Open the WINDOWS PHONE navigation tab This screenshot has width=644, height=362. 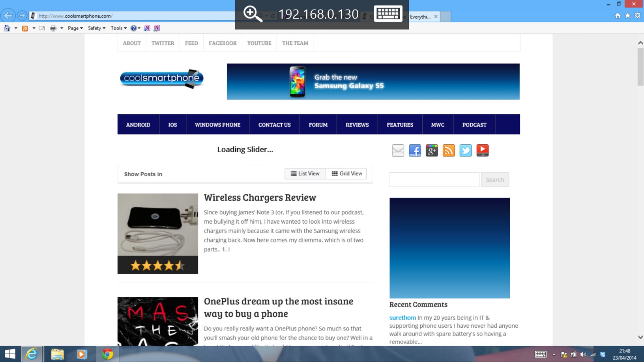click(217, 125)
